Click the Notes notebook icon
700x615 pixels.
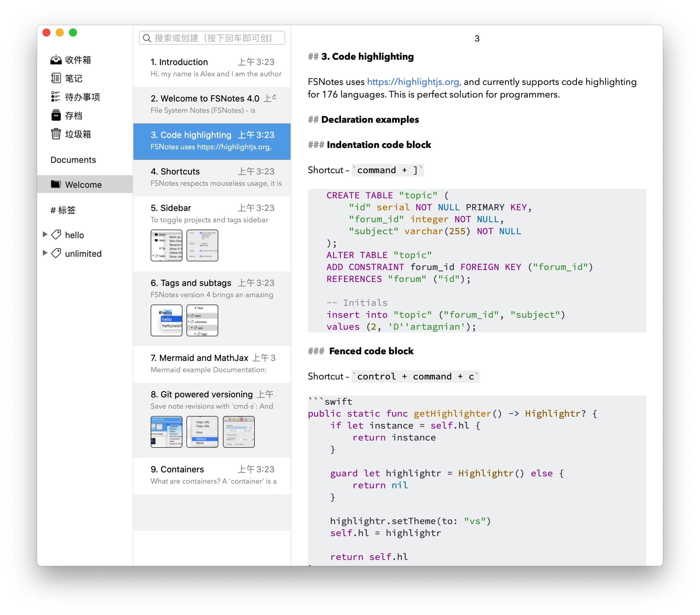[56, 78]
